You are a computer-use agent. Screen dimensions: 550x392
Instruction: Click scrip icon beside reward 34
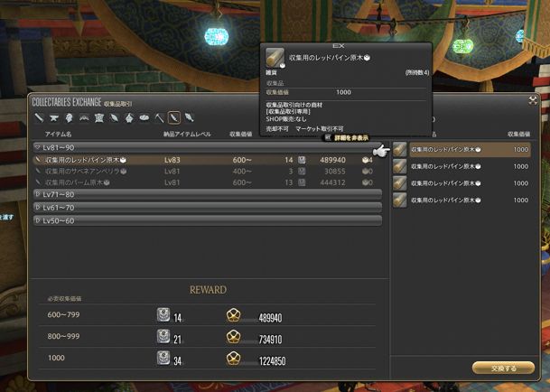coord(163,359)
